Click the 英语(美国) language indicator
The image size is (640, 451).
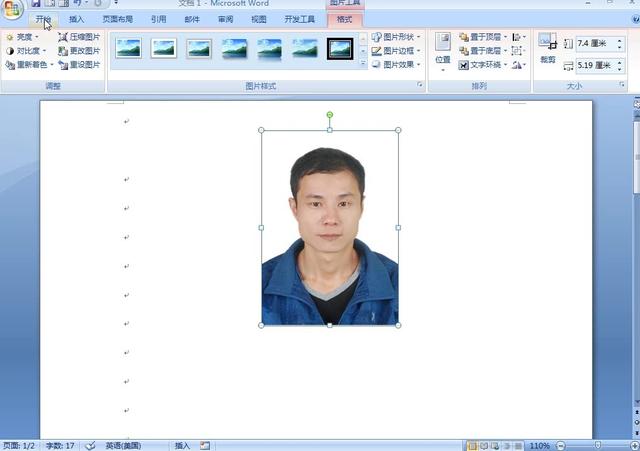[123, 446]
